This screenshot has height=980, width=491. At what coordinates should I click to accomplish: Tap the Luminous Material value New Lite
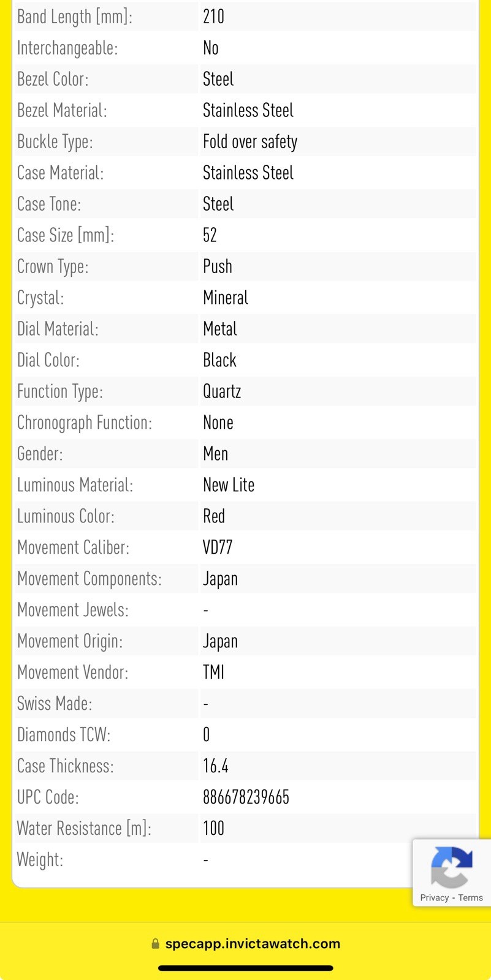(x=229, y=484)
